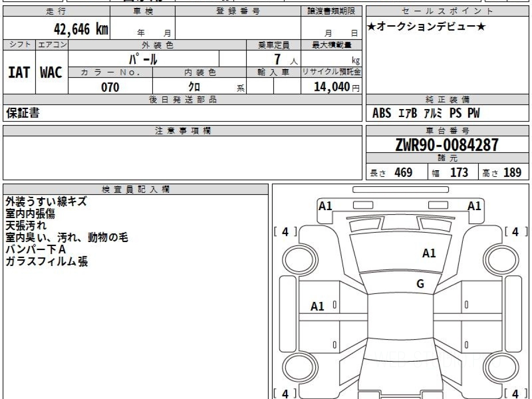Image resolution: width=532 pixels, height=399 pixels.
Task: Select chassis number ZWR90-0084287
Action: (x=447, y=145)
